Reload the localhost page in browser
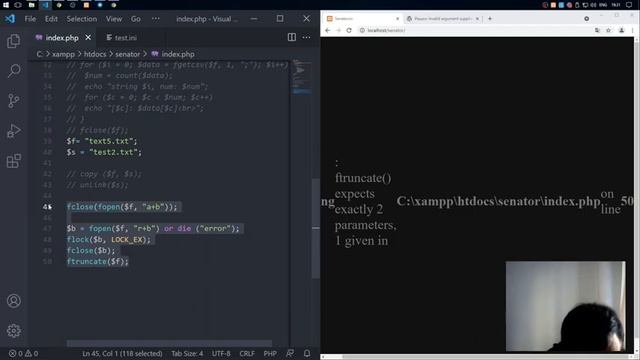The width and height of the screenshot is (640, 360). pos(349,30)
